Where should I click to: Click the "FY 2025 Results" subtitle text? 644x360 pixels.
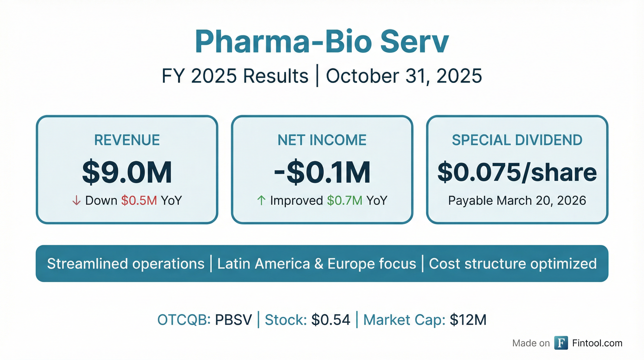point(235,76)
